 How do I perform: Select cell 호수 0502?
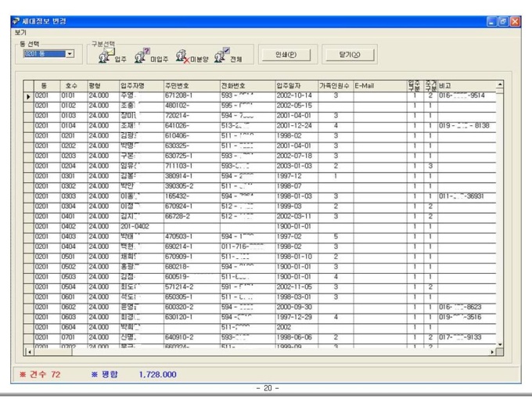74,267
